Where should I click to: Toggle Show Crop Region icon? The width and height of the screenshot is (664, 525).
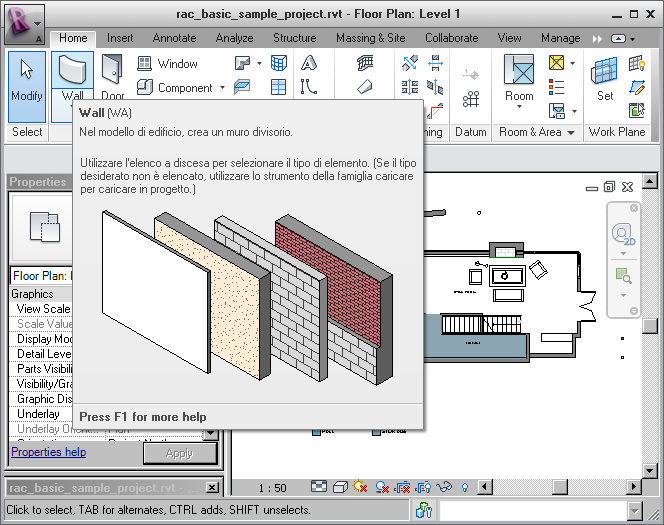[423, 487]
